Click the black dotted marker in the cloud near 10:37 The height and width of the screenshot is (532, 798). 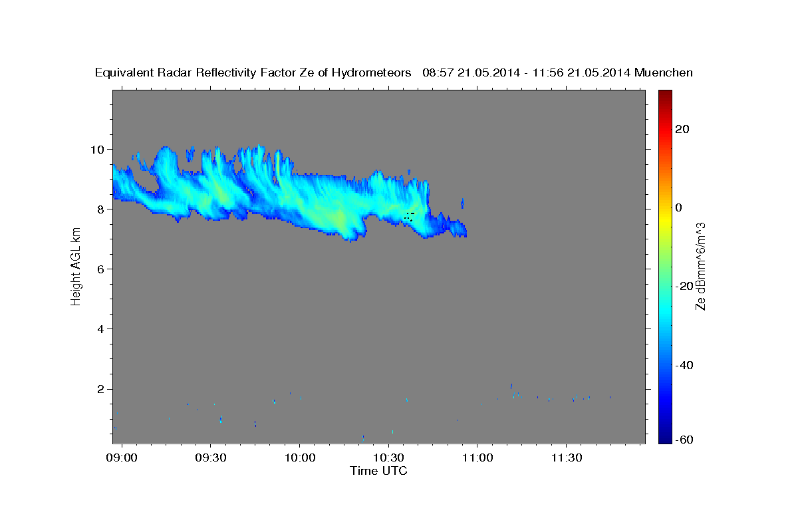[x=408, y=216]
